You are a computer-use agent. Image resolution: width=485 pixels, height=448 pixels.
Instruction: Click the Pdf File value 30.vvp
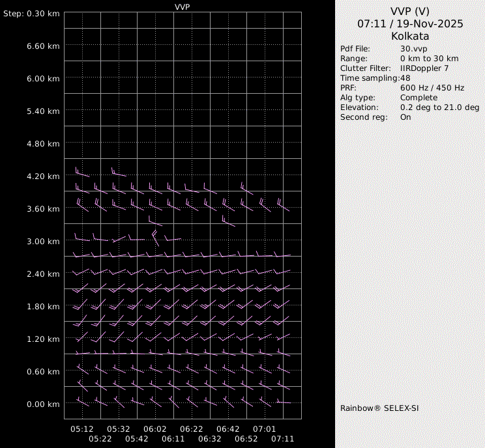coord(413,49)
